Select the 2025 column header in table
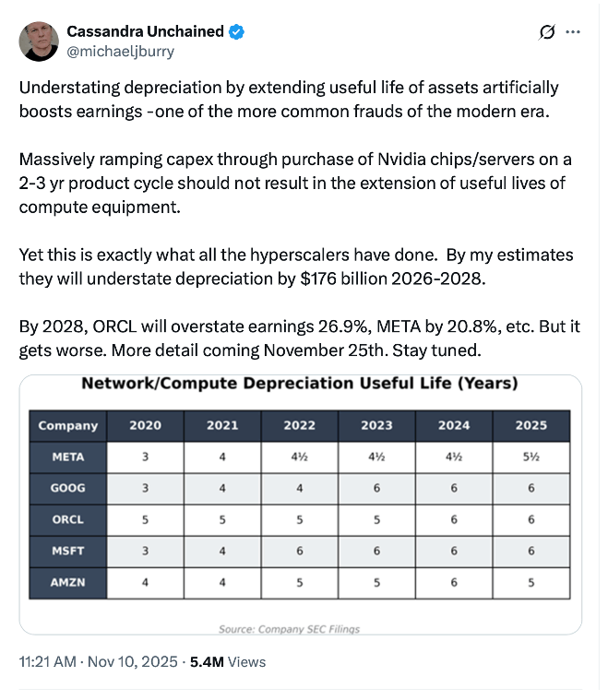This screenshot has width=608, height=700. (x=531, y=425)
